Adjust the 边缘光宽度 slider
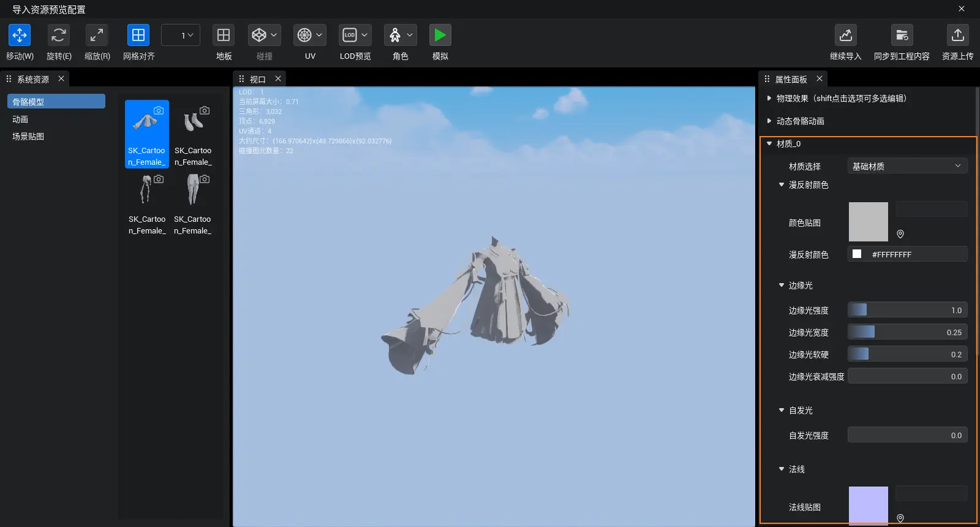Screen dimensions: 980x527 908,332
